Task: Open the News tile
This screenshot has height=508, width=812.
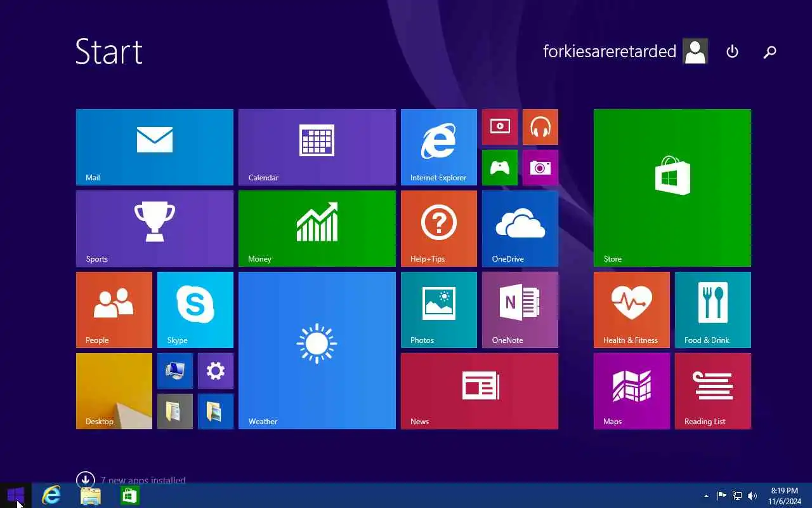Action: click(480, 391)
